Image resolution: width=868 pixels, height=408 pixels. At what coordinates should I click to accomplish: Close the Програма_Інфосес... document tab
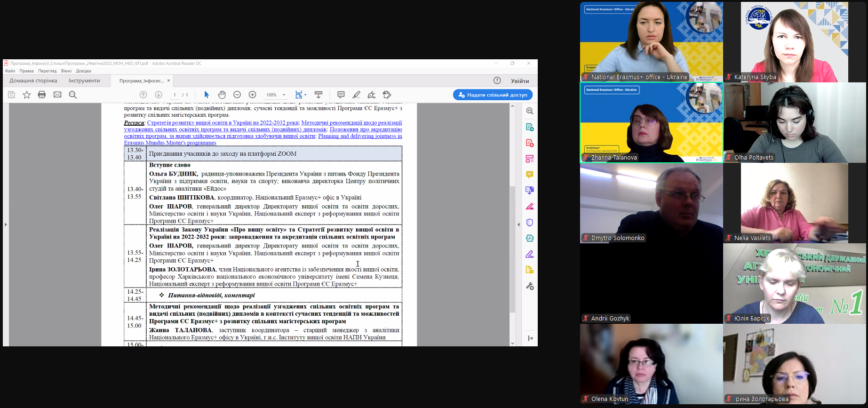click(168, 80)
